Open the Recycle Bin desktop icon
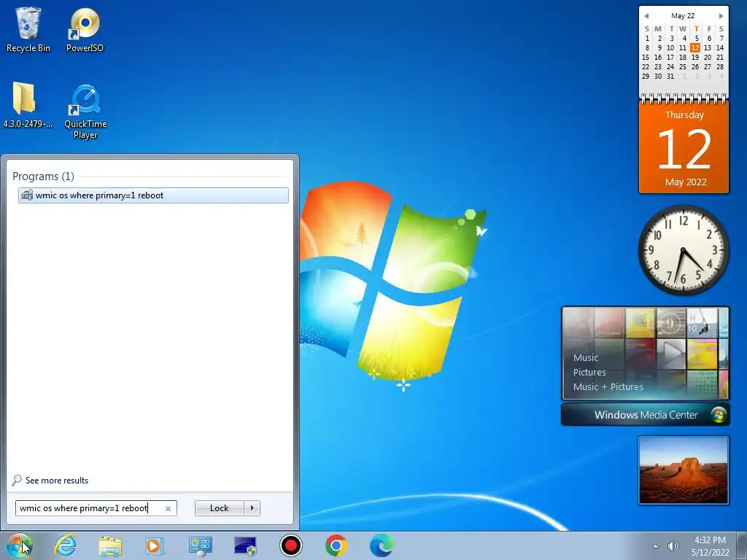Screen dimensions: 747x560 pyautogui.click(x=28, y=29)
